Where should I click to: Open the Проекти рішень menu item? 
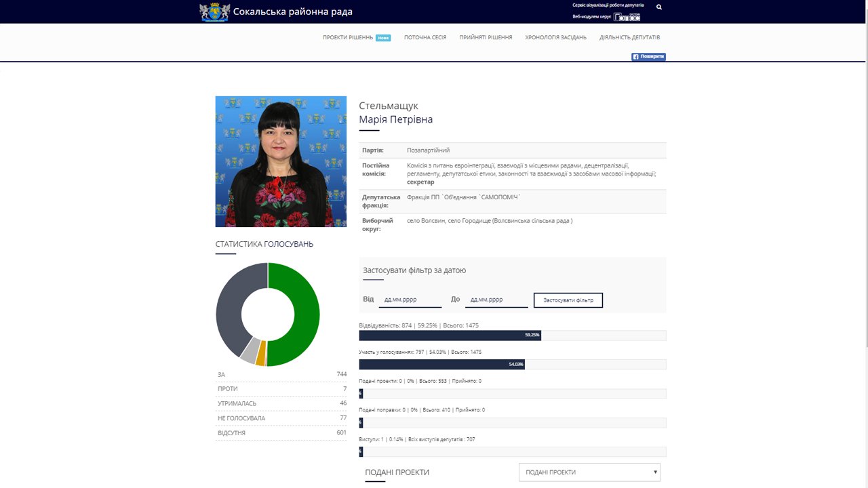(x=348, y=38)
